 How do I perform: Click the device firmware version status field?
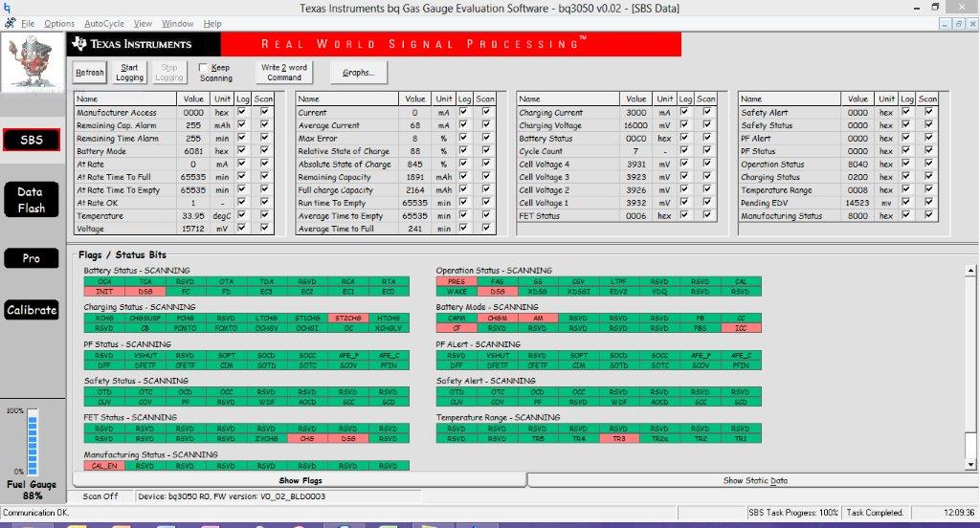[x=278, y=496]
